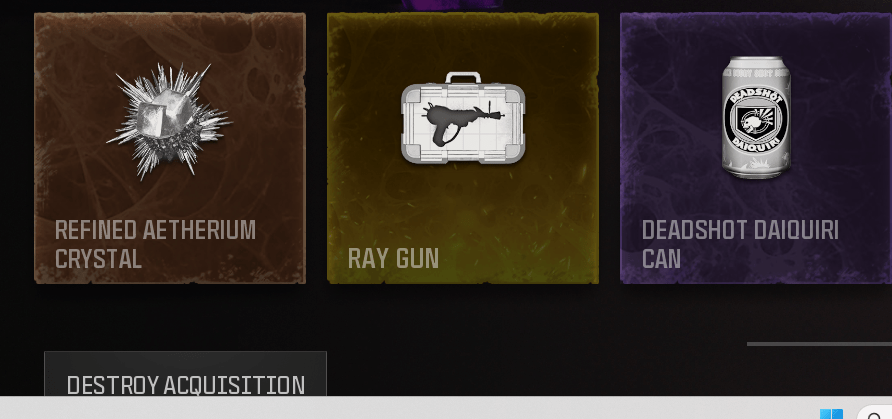The image size is (892, 419).
Task: Click the Ray Gun weapon case icon
Action: [463, 118]
